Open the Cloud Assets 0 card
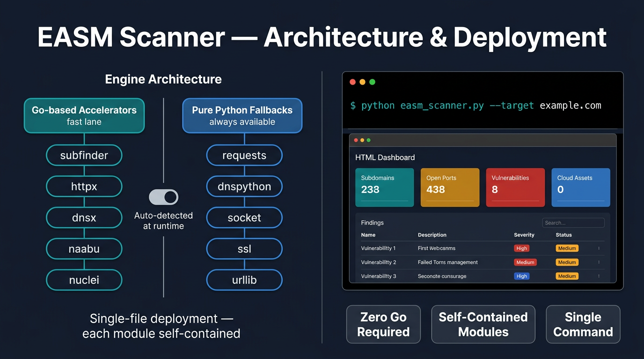The image size is (644, 359). pyautogui.click(x=581, y=187)
